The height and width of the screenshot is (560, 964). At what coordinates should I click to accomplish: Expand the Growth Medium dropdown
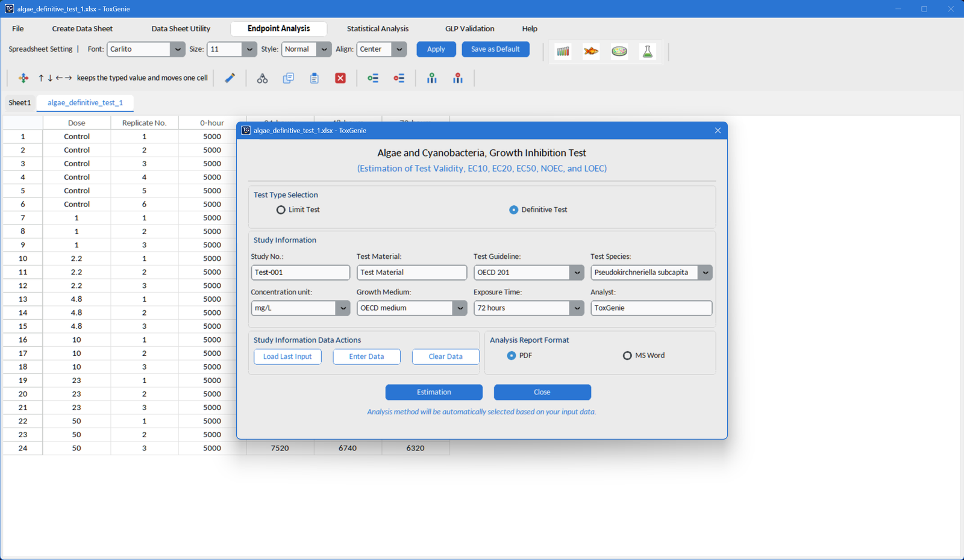[x=412, y=308]
